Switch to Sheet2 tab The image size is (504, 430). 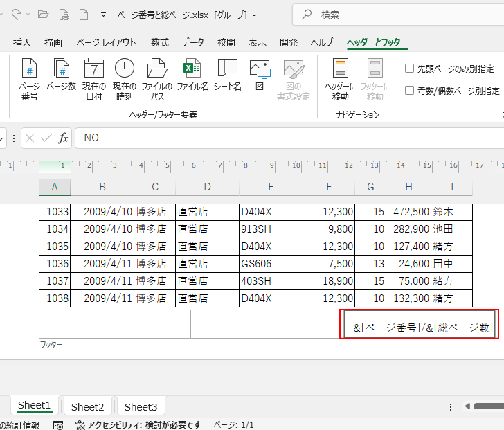click(x=87, y=407)
